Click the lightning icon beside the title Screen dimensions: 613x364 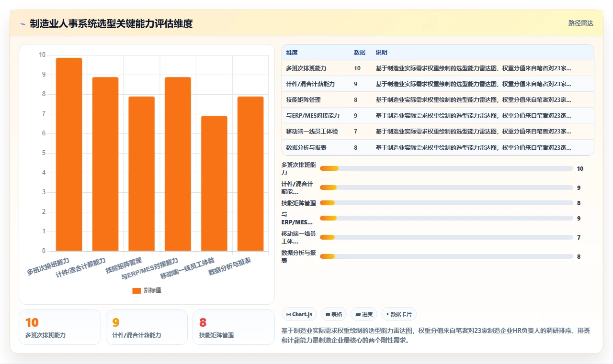tap(23, 24)
